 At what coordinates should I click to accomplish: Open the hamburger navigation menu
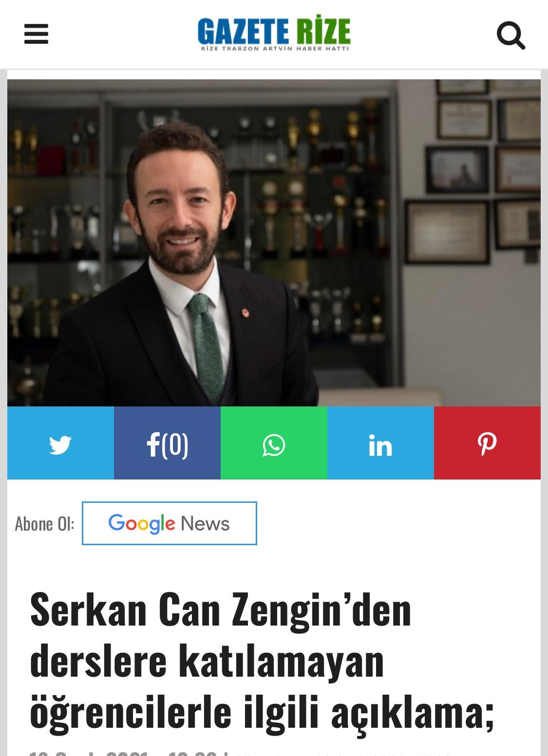click(x=36, y=34)
